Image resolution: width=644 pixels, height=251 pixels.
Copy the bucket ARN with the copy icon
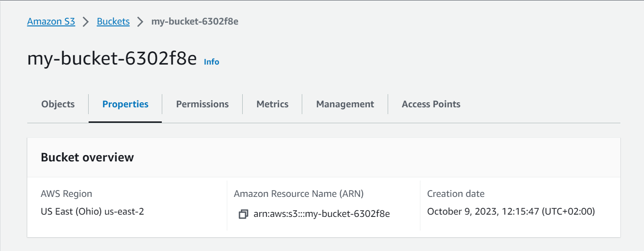(x=243, y=214)
